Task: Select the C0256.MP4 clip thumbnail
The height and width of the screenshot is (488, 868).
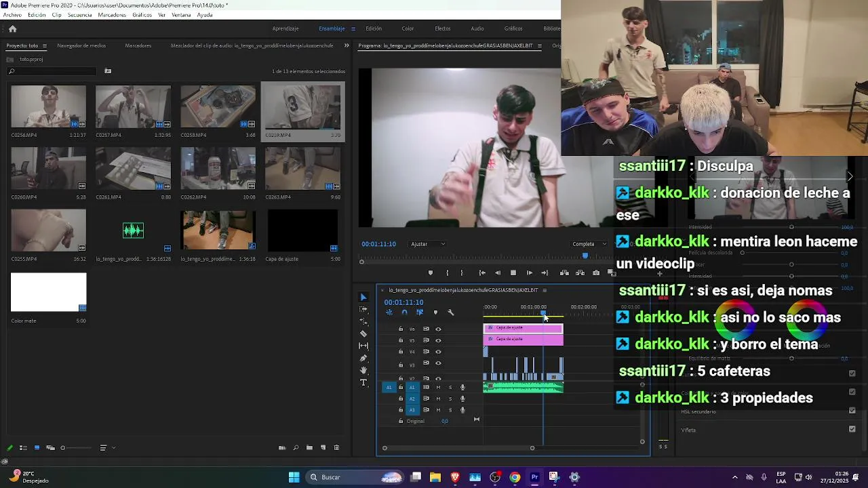Action: (48, 106)
